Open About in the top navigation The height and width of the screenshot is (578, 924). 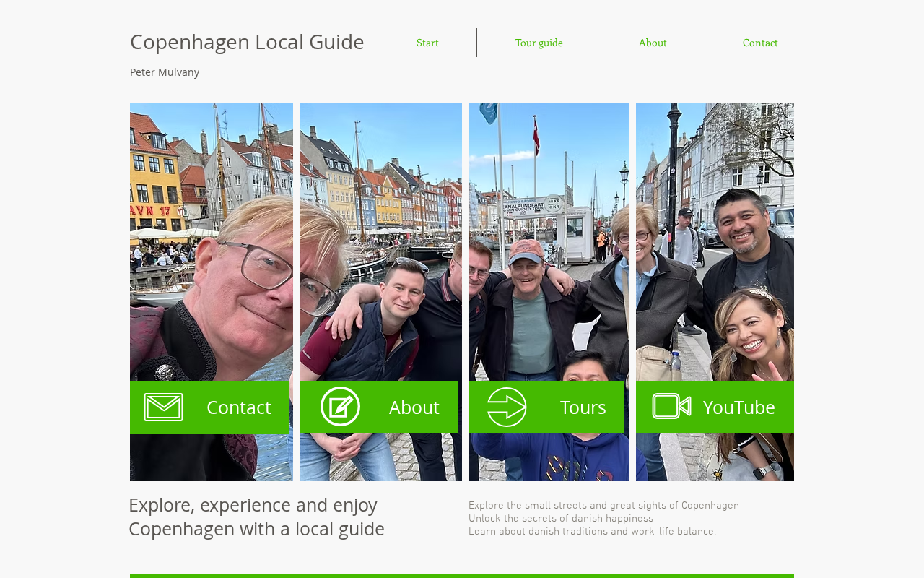point(653,43)
